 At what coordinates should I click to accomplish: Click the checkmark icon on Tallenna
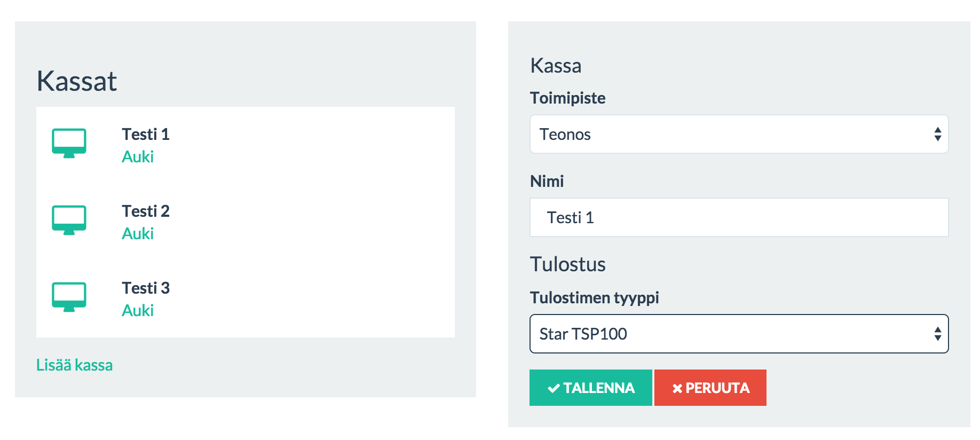click(x=554, y=388)
